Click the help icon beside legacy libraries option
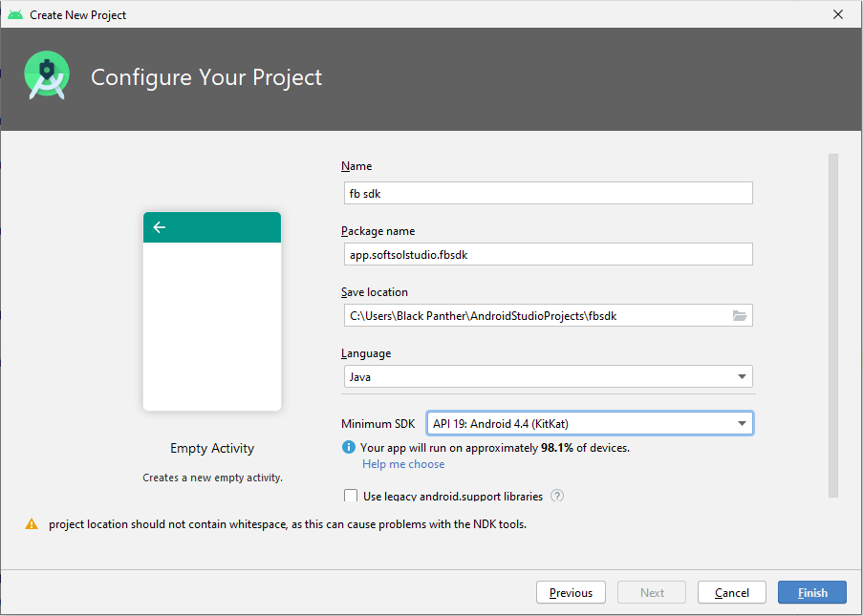The image size is (863, 616). tap(557, 496)
